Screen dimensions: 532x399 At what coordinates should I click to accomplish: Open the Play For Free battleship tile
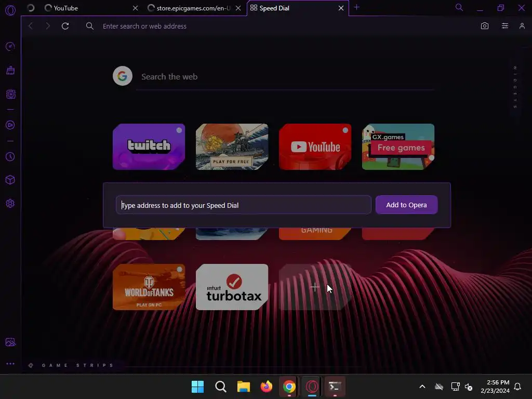pyautogui.click(x=232, y=147)
